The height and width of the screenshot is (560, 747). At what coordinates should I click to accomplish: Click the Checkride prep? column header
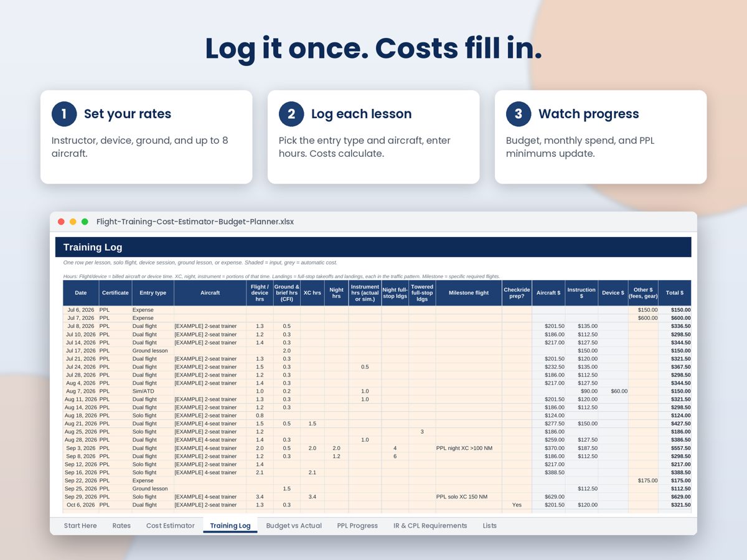[x=517, y=293]
